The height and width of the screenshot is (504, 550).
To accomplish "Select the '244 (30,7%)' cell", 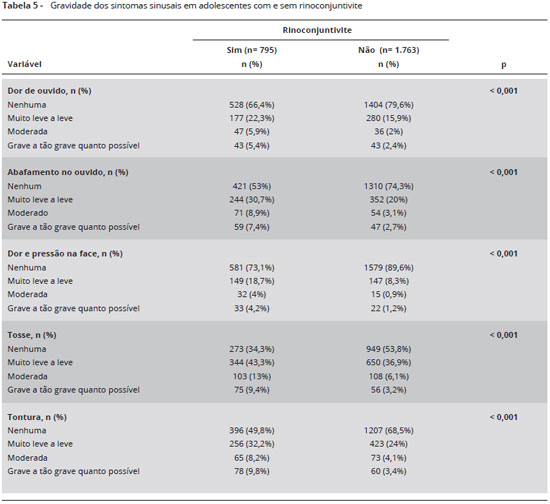I will (x=252, y=200).
